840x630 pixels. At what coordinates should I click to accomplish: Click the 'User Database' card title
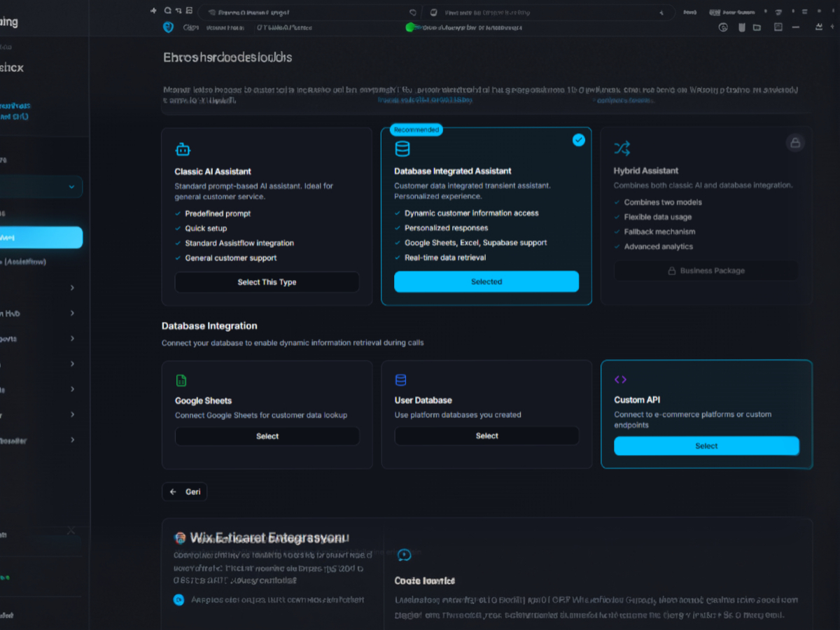pos(423,400)
